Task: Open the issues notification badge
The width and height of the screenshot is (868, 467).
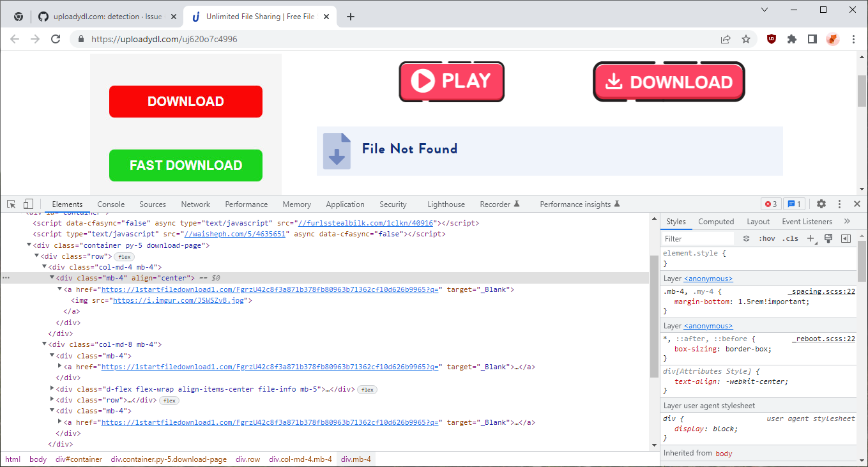Action: click(x=794, y=203)
